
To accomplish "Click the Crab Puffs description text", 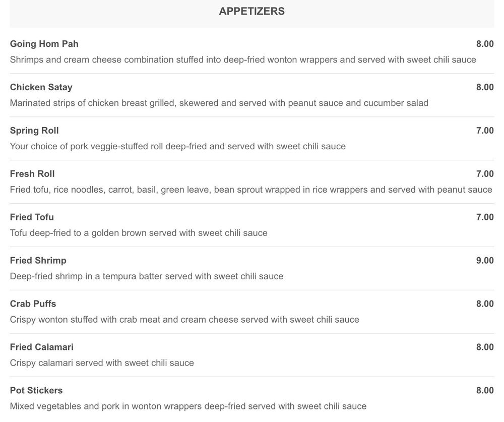I will 184,320.
